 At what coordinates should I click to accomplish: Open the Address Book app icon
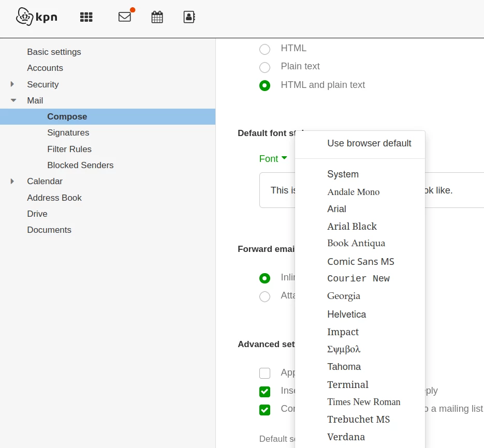tap(189, 17)
